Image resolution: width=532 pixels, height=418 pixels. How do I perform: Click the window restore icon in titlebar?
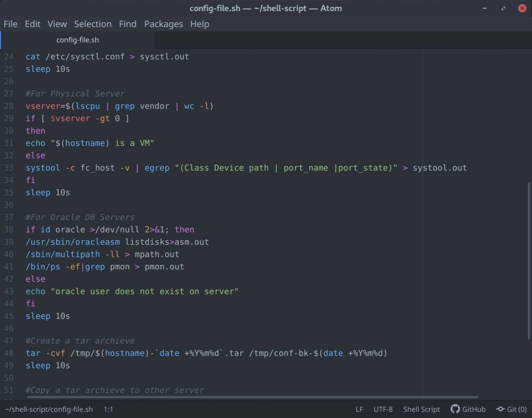pos(502,8)
